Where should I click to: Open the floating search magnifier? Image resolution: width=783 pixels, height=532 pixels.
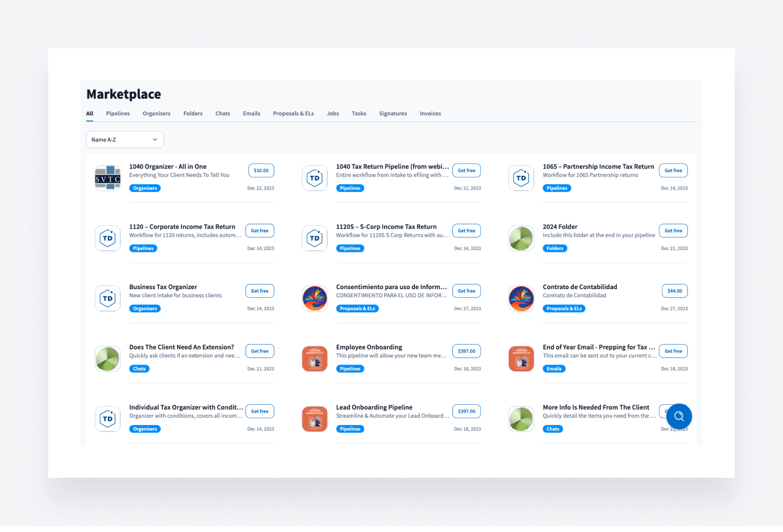[679, 416]
